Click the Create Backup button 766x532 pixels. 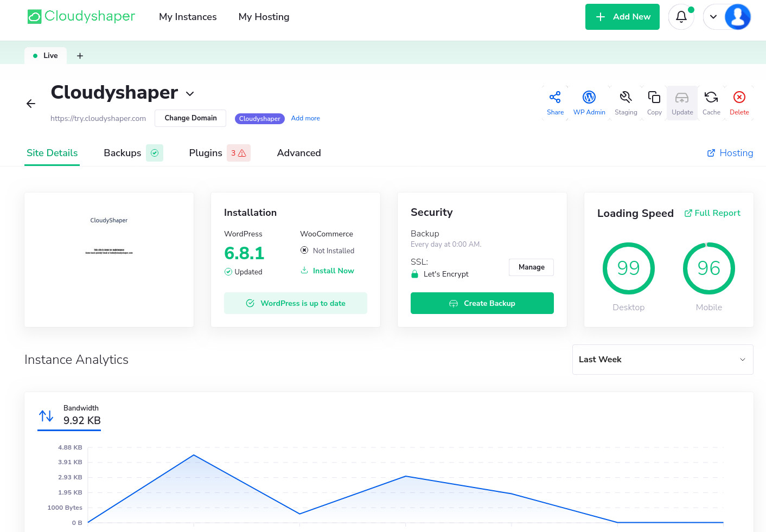tap(482, 303)
